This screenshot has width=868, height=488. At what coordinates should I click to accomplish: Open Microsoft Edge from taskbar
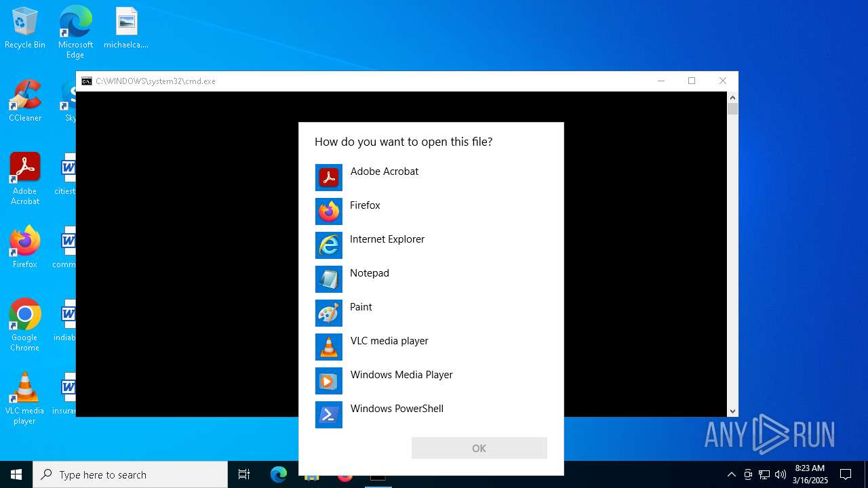coord(279,474)
